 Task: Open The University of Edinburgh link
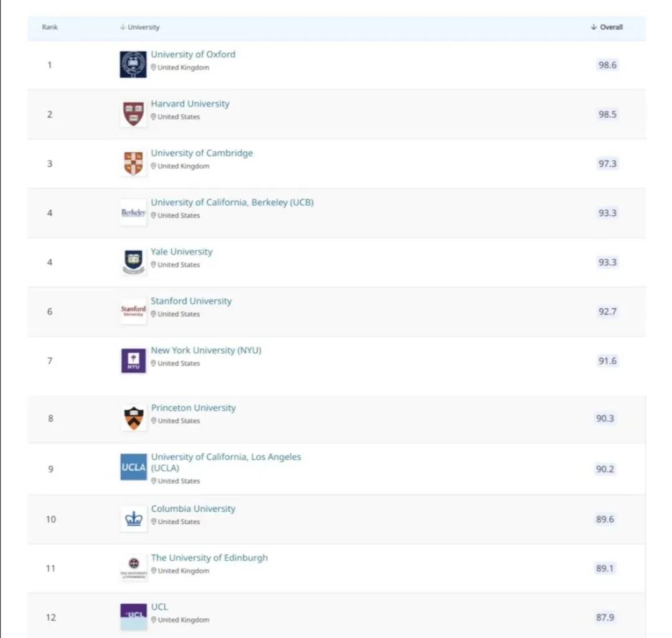209,558
